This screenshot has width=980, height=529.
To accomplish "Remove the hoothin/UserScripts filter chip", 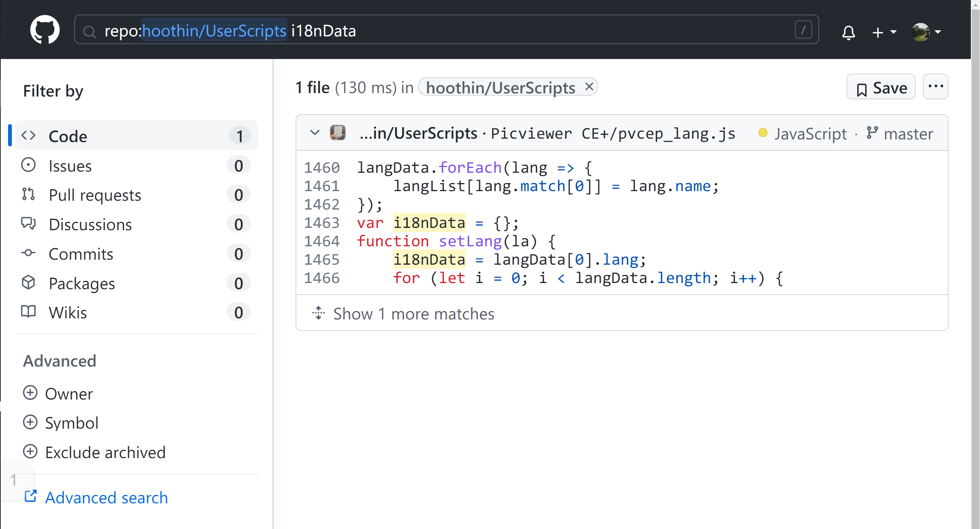I will point(589,86).
